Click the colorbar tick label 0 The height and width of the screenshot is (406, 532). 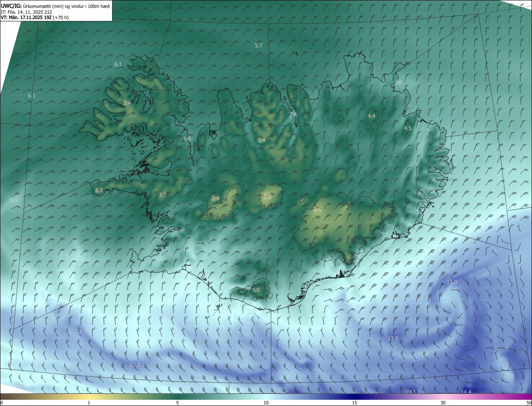2,403
